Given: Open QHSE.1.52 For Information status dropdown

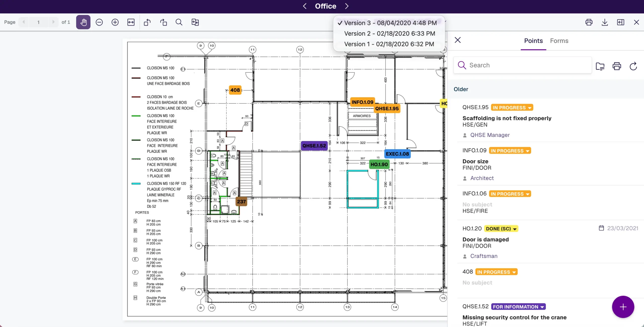Looking at the screenshot, I should pyautogui.click(x=518, y=307).
